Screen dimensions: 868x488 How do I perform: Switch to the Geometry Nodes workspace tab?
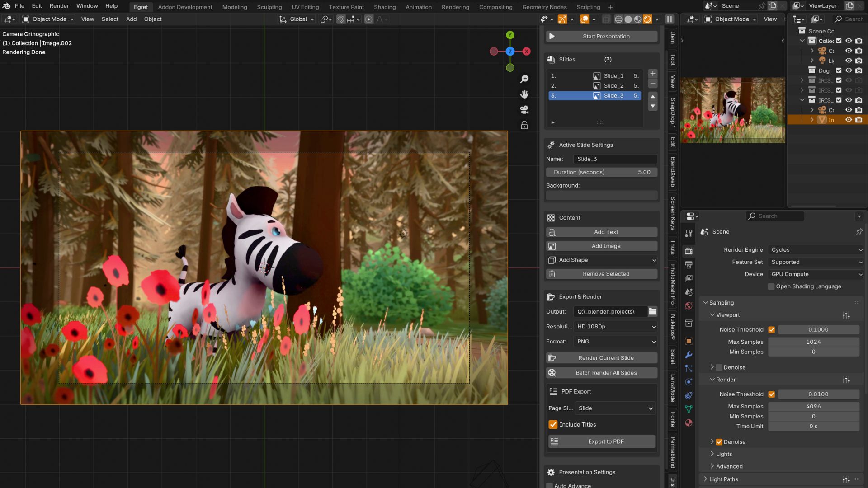544,7
